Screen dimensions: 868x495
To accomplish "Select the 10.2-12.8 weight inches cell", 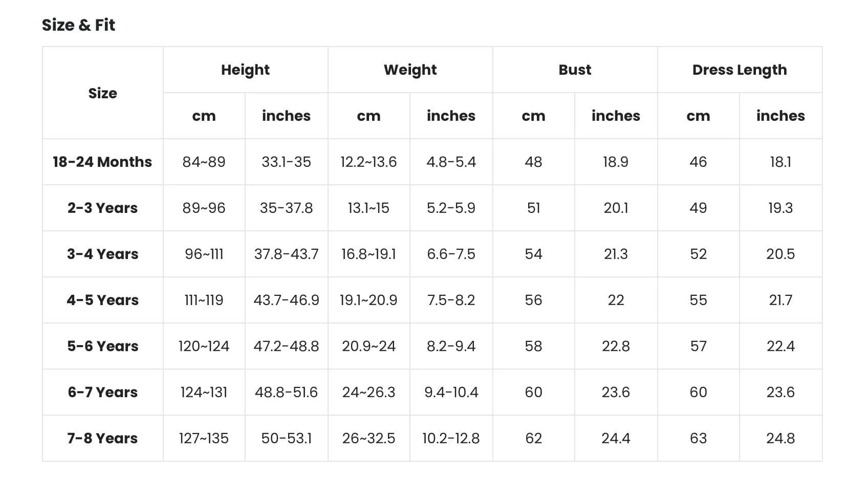I will coord(451,438).
